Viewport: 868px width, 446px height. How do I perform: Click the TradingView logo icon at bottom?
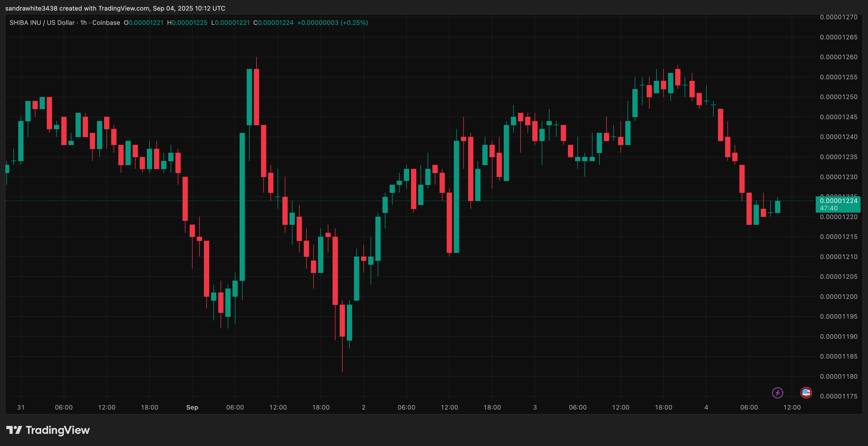(14, 430)
